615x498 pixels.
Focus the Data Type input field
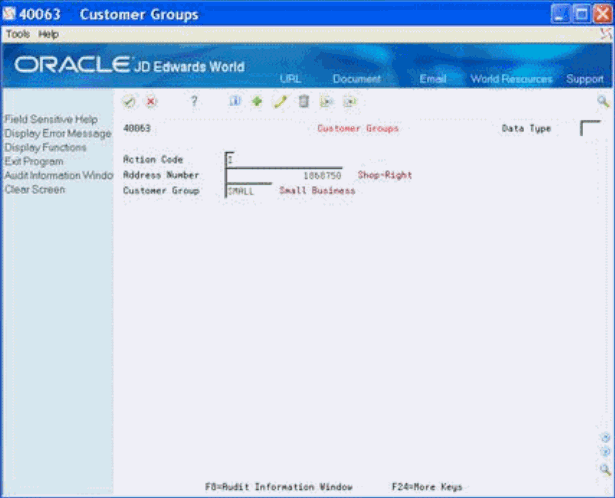590,128
